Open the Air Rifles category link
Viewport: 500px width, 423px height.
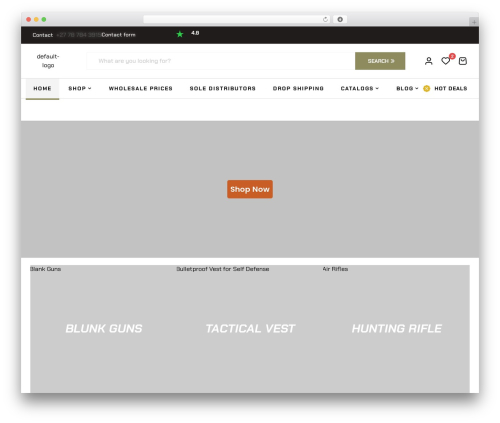click(x=335, y=269)
